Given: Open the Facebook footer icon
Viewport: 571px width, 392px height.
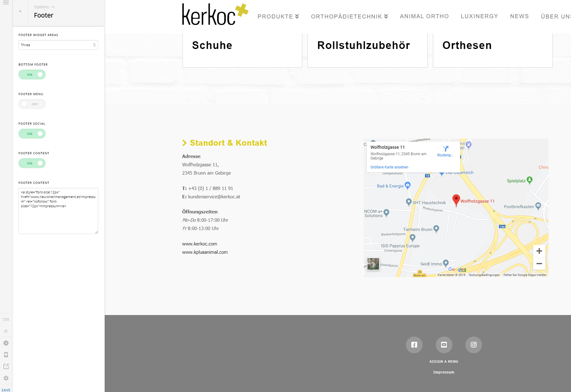Looking at the screenshot, I should point(414,345).
